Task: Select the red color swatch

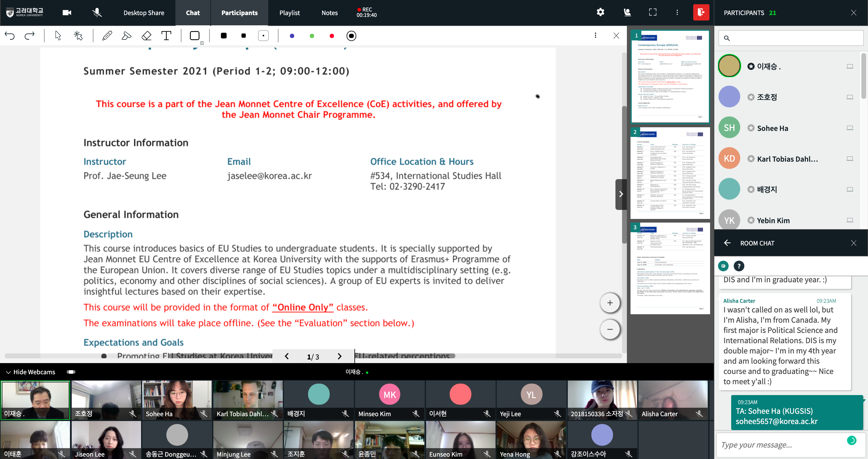Action: point(332,36)
